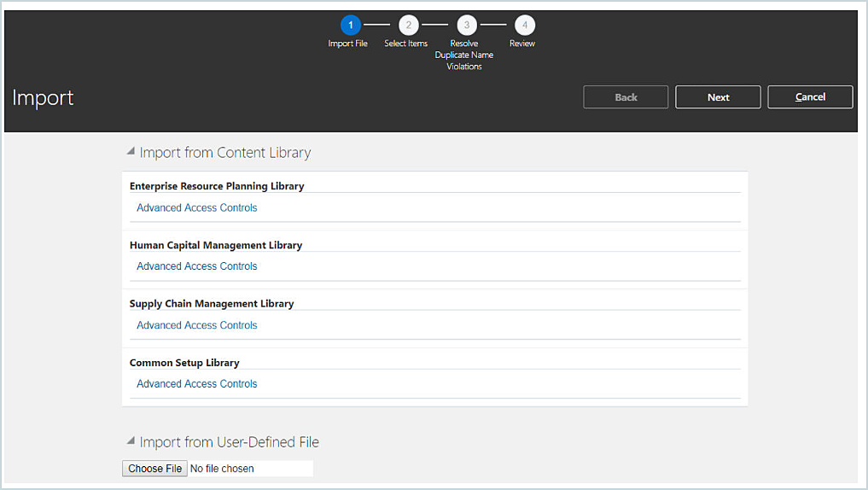This screenshot has height=490, width=868.
Task: Collapse the Import from Content Library triangle
Action: [131, 152]
